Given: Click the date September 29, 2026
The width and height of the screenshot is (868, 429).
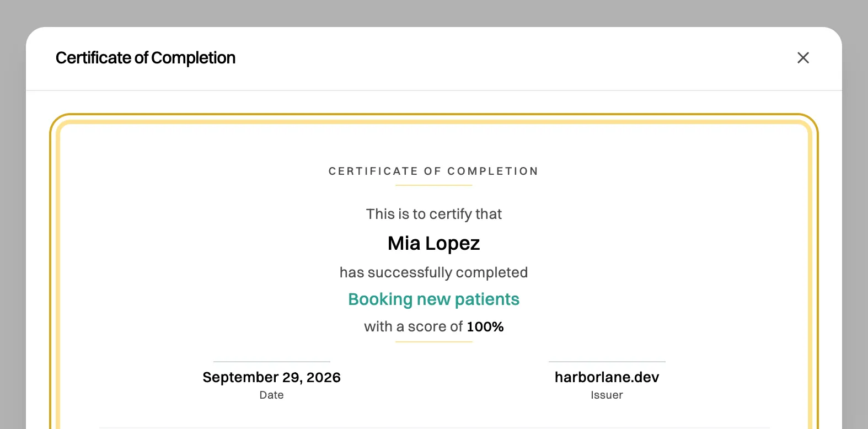Looking at the screenshot, I should point(271,377).
